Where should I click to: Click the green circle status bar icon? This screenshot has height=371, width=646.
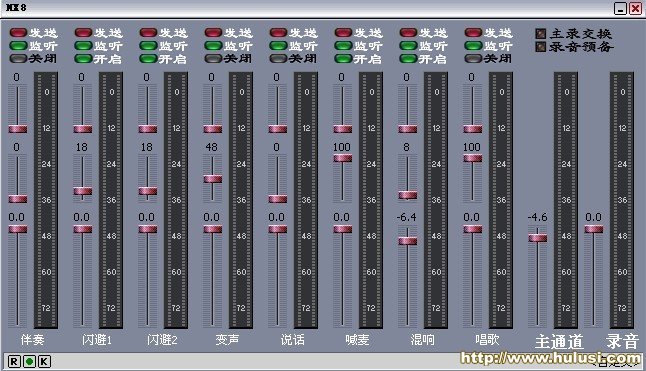point(29,362)
